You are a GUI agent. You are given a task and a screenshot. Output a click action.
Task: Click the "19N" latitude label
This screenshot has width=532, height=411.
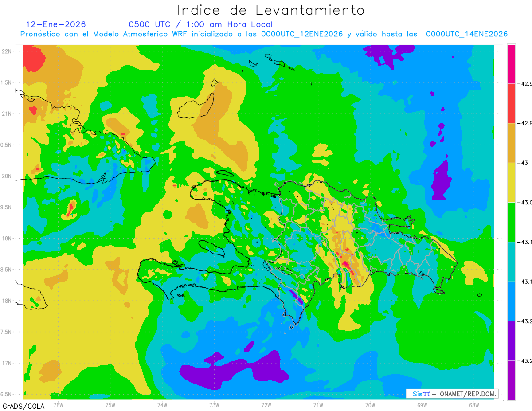pyautogui.click(x=8, y=238)
